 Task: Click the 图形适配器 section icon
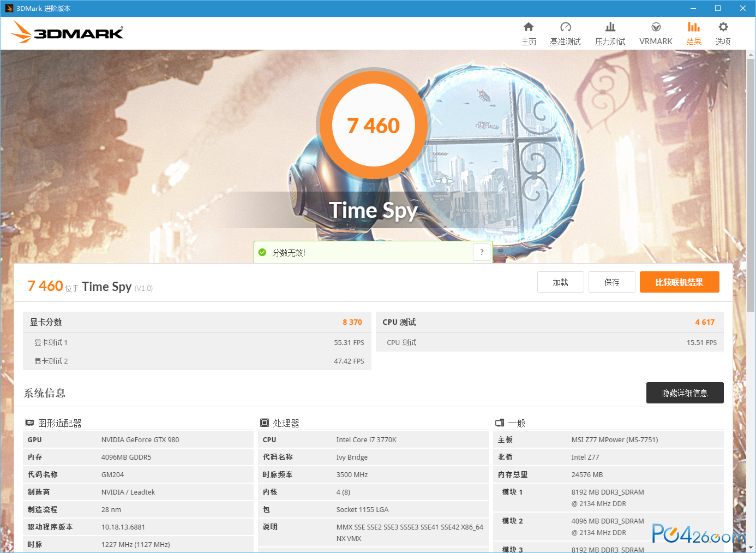(x=29, y=423)
